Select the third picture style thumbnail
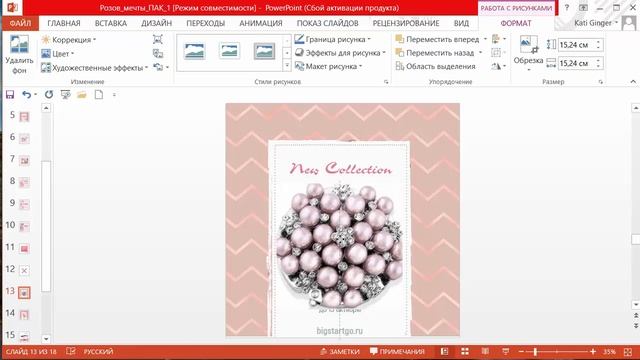The image size is (640, 360). tap(264, 51)
